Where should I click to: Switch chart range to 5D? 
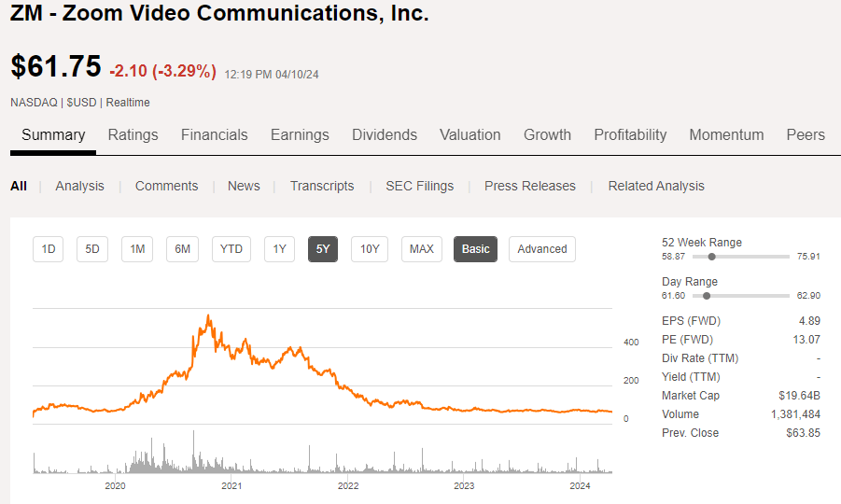pos(92,249)
